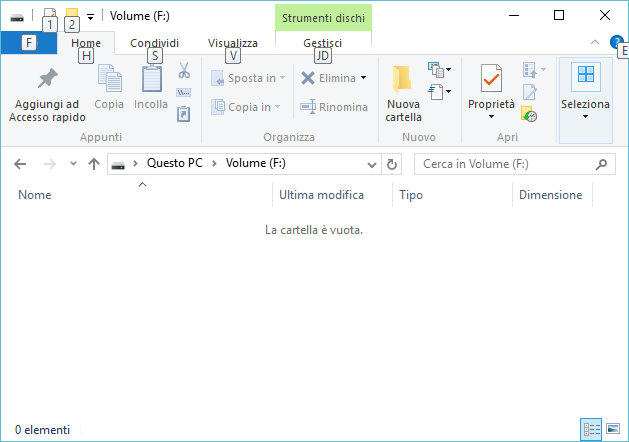The image size is (629, 442).
Task: Expand chevron after Questo PC breadcrumb
Action: [214, 164]
